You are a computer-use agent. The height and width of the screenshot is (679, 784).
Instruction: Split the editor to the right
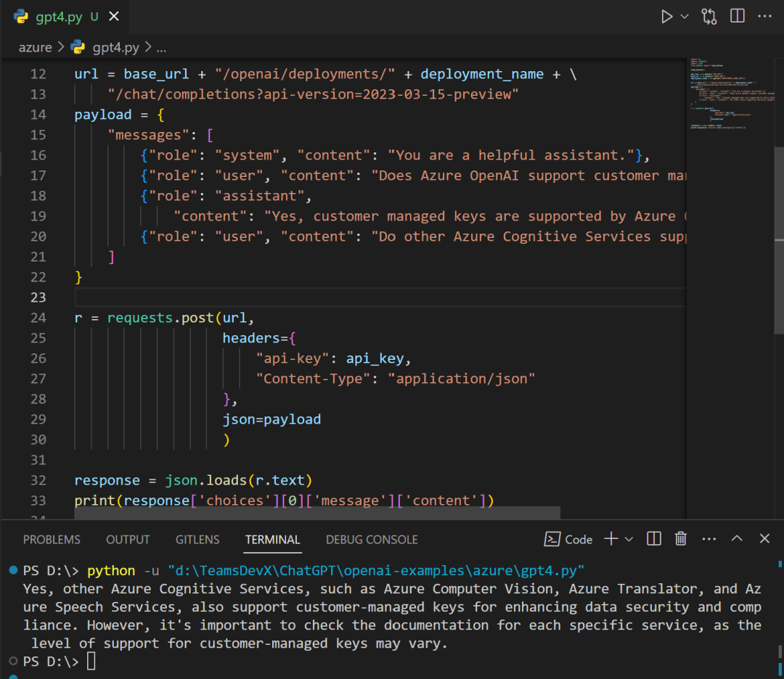point(738,17)
